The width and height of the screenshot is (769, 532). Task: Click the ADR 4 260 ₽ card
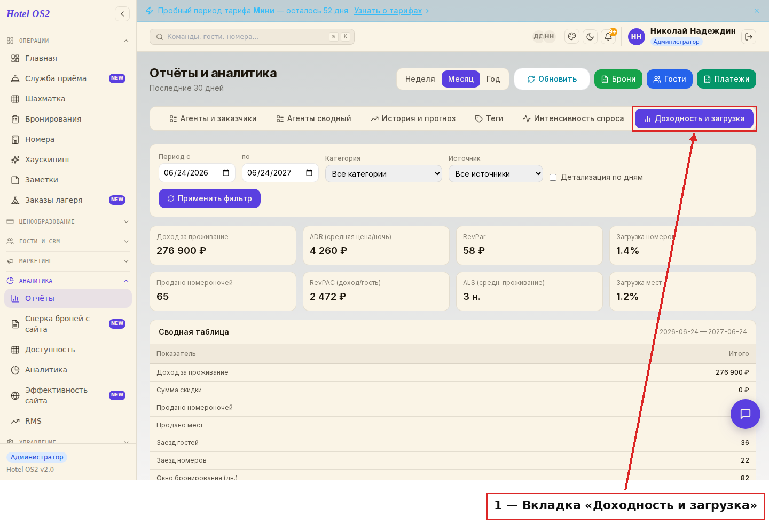(x=376, y=245)
